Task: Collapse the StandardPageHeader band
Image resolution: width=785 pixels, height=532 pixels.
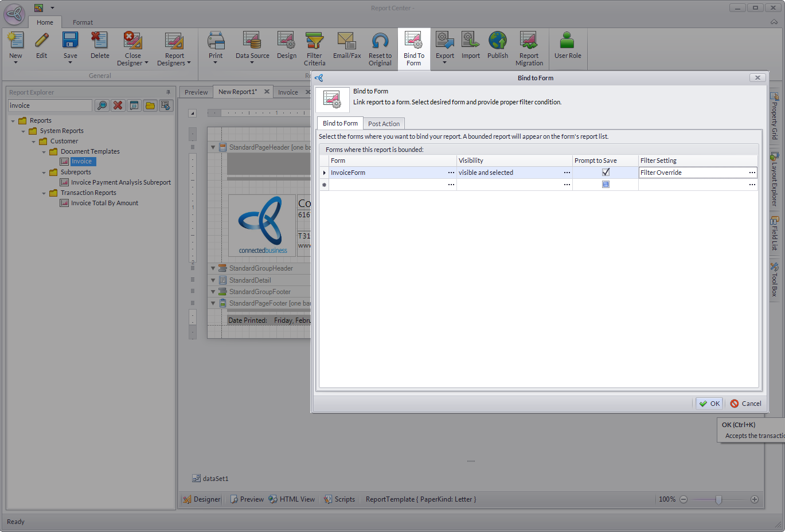Action: 213,147
